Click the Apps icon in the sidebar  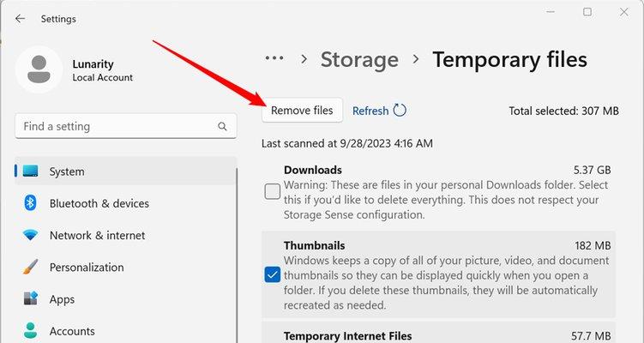(x=30, y=298)
